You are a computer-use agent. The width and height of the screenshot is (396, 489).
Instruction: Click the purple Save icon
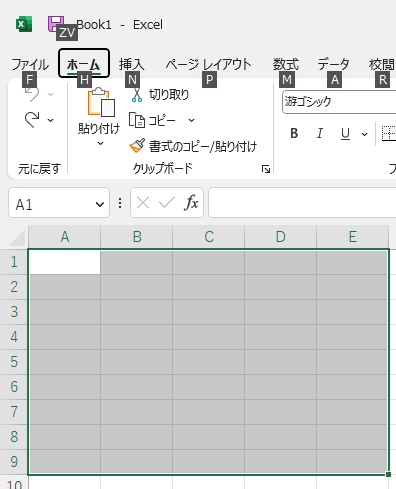(56, 24)
